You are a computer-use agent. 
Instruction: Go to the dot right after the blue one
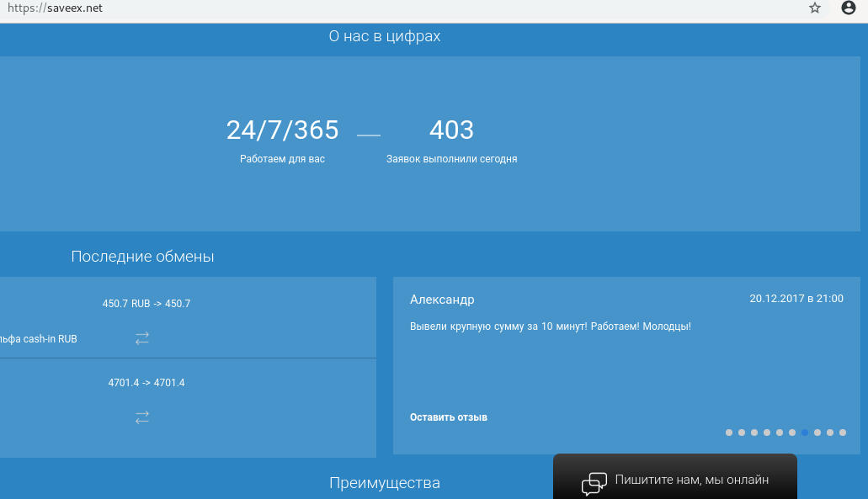click(817, 433)
